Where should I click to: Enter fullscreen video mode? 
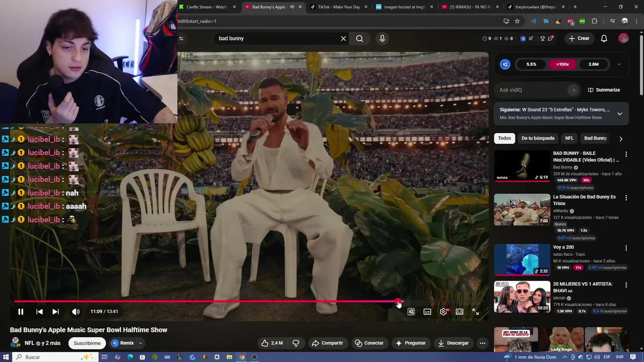[475, 312]
